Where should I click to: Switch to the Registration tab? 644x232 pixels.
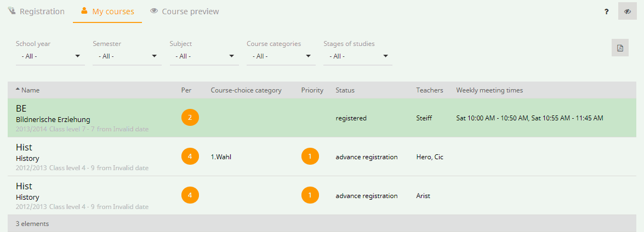pos(36,11)
